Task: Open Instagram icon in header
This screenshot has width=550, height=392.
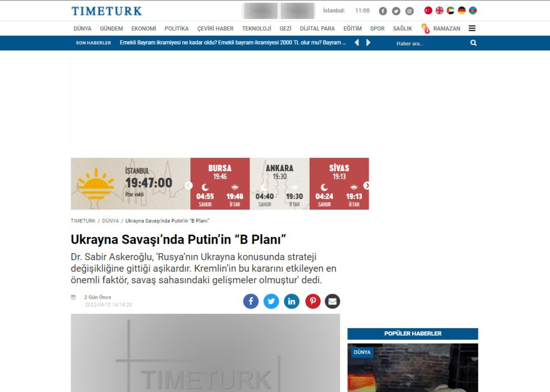Action: 409,11
